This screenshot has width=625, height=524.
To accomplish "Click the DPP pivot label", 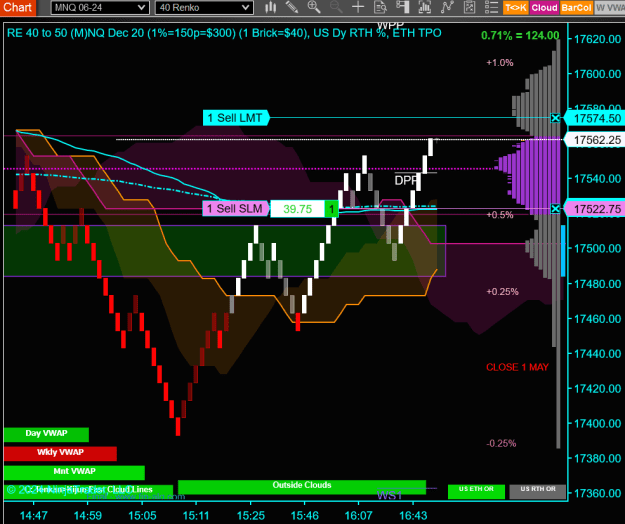I will 406,181.
